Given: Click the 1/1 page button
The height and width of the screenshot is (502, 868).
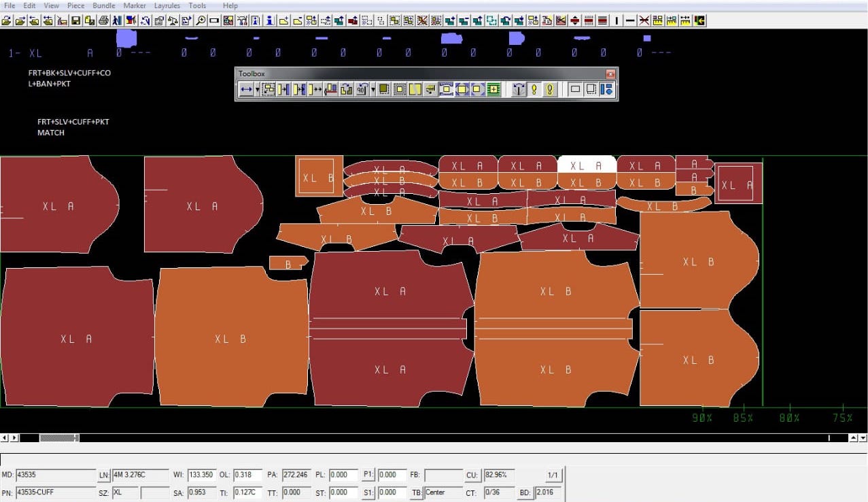Looking at the screenshot, I should click(x=553, y=475).
